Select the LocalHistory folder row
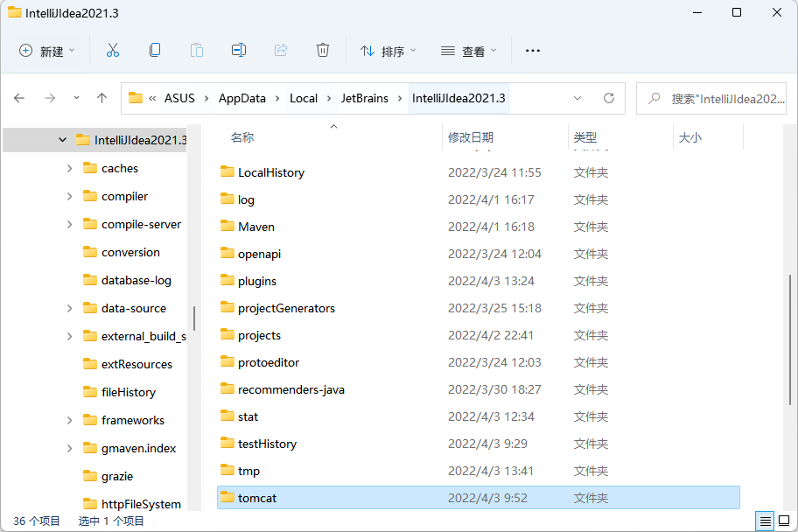798x532 pixels. tap(479, 172)
